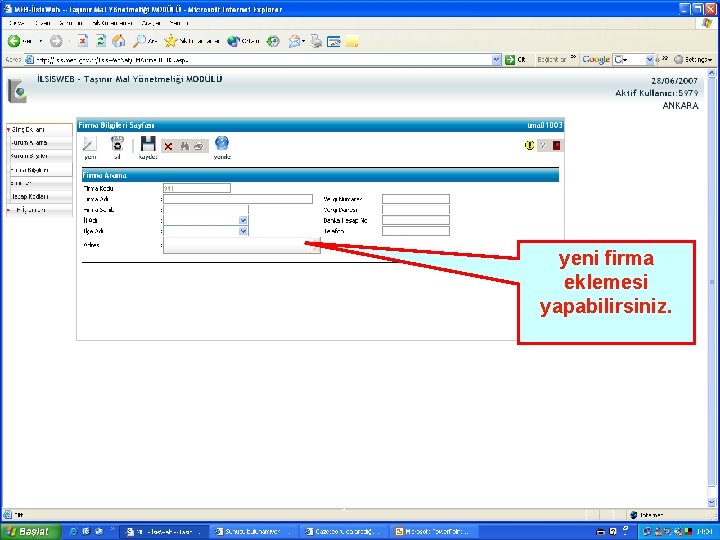Open the Mail button dropdown arrow
Image resolution: width=720 pixels, height=540 pixels.
tap(304, 41)
